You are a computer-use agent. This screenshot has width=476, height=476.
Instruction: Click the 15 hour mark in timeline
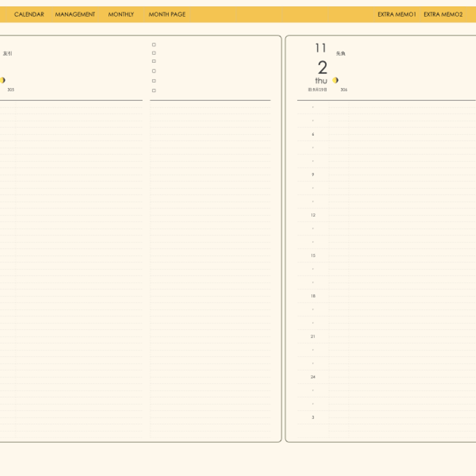313,256
